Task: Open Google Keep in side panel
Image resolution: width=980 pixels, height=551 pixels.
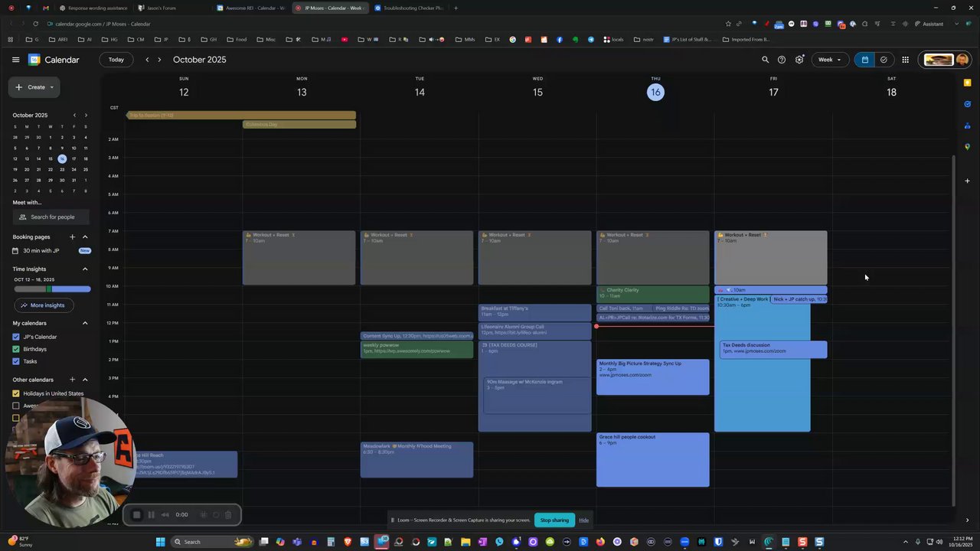Action: 967,83
